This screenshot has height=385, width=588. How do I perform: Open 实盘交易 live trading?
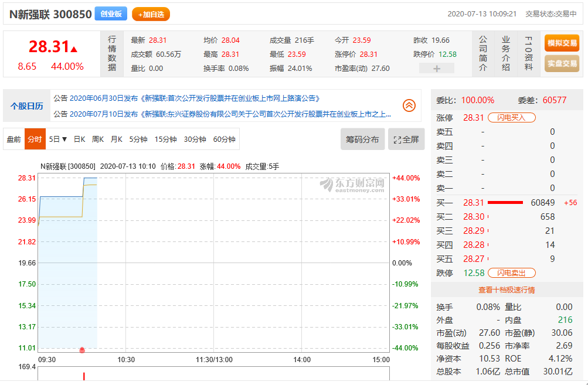tap(562, 63)
